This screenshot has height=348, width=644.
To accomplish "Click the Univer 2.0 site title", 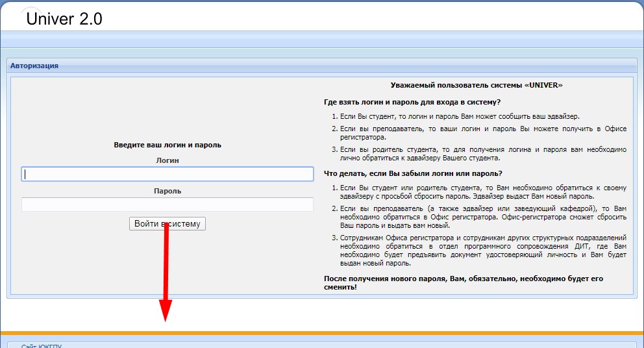I will [64, 19].
